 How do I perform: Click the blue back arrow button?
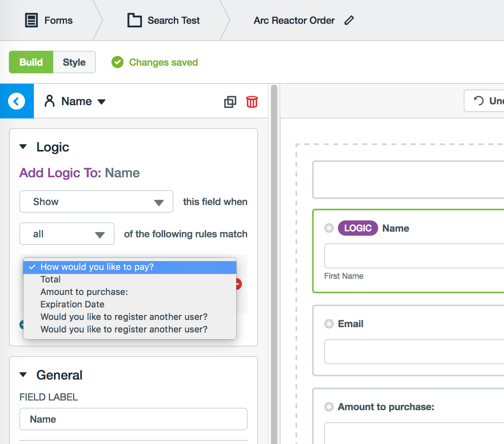[x=17, y=101]
